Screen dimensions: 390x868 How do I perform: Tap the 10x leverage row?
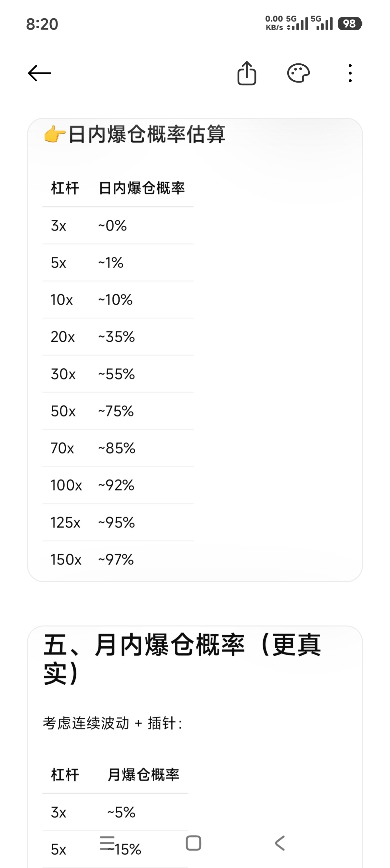pos(118,299)
